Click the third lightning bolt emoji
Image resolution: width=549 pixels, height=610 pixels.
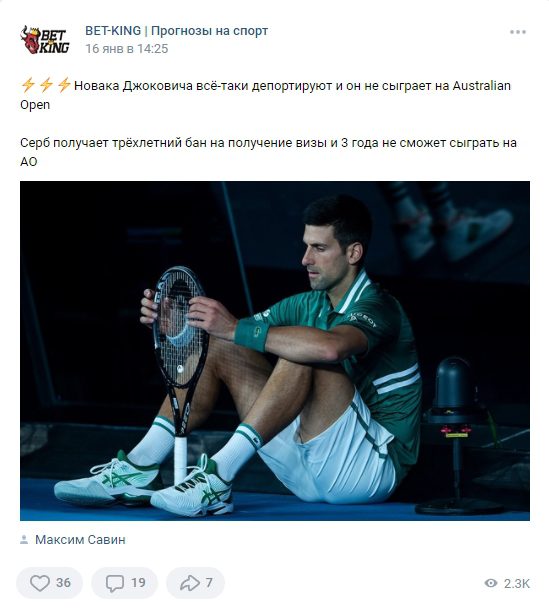click(x=64, y=85)
